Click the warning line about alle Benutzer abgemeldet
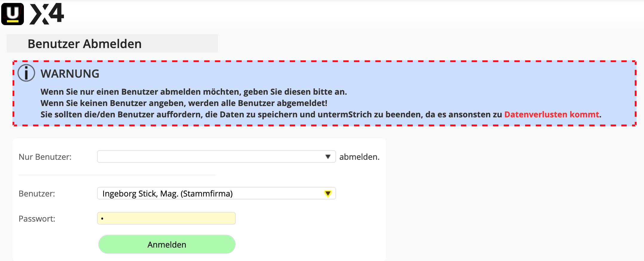 [184, 103]
